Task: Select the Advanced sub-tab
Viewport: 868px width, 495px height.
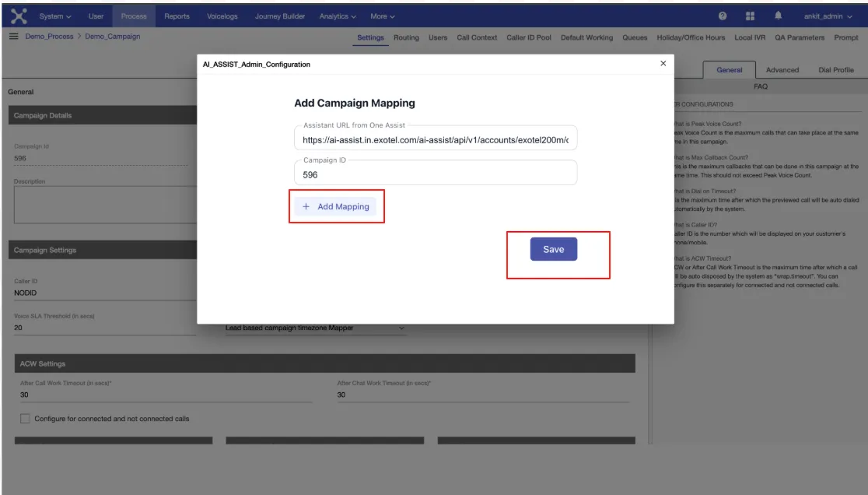Action: (782, 70)
